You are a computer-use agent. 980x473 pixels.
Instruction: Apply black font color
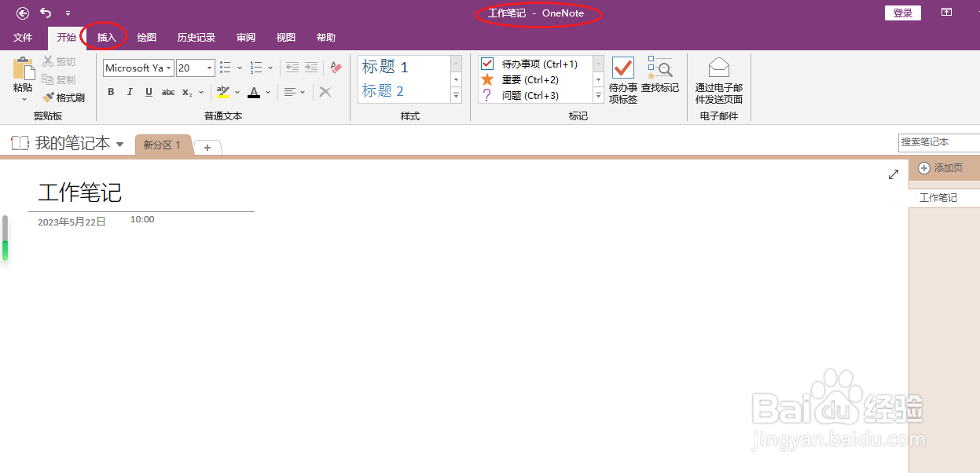pyautogui.click(x=253, y=92)
